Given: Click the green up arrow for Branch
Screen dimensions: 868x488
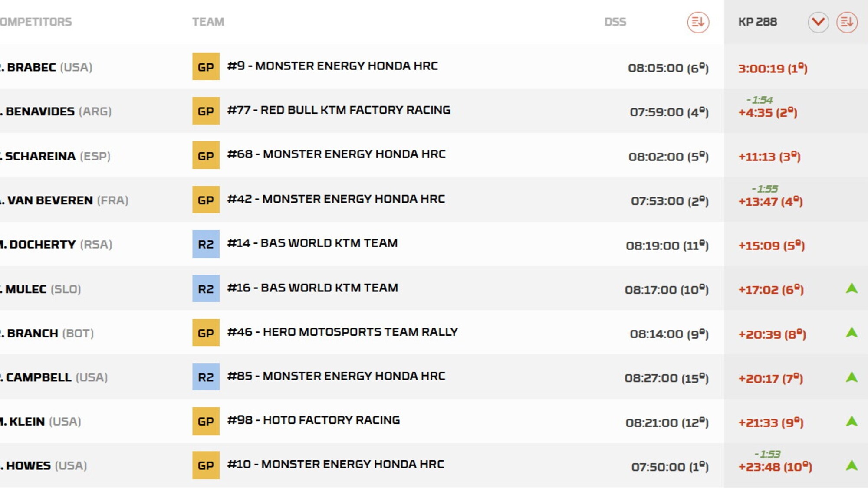Looking at the screenshot, I should pyautogui.click(x=852, y=333).
